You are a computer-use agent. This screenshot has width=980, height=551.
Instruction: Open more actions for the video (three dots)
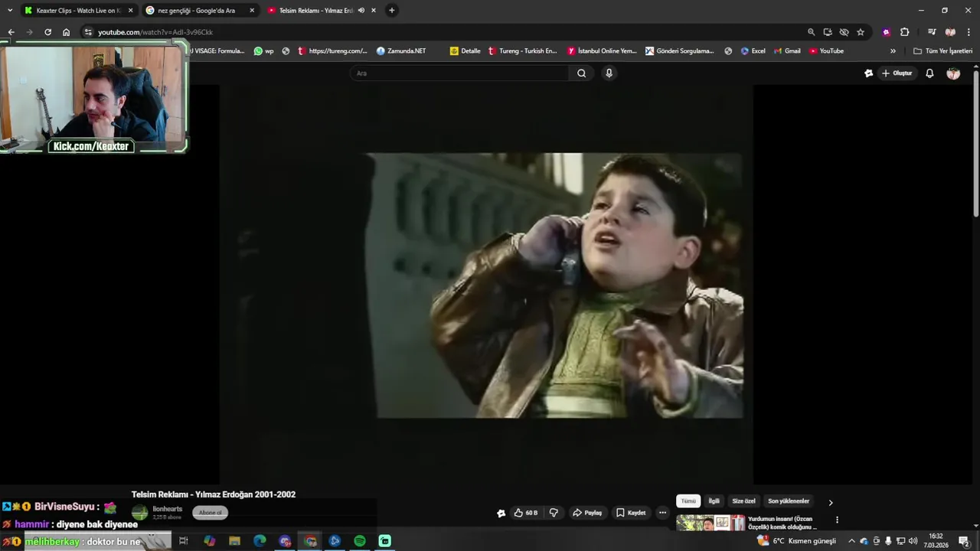662,513
